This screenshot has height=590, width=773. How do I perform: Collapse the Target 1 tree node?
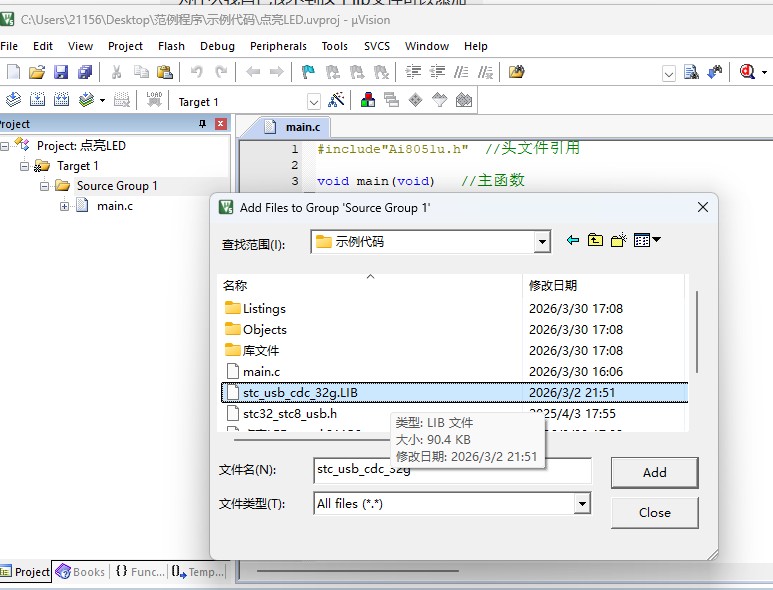(x=24, y=166)
